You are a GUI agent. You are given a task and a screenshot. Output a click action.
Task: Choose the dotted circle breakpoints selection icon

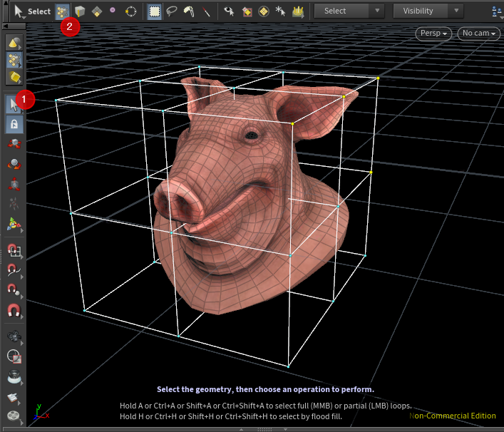point(131,12)
